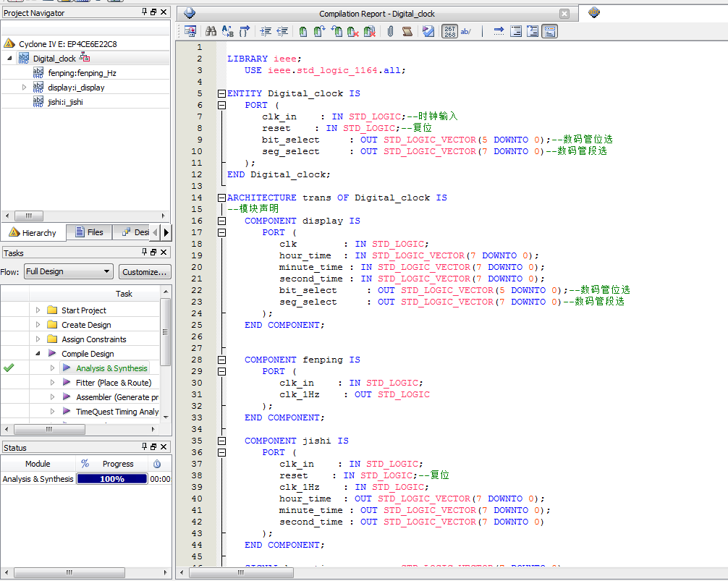
Task: Close the Compilation Report tab
Action: (x=564, y=14)
